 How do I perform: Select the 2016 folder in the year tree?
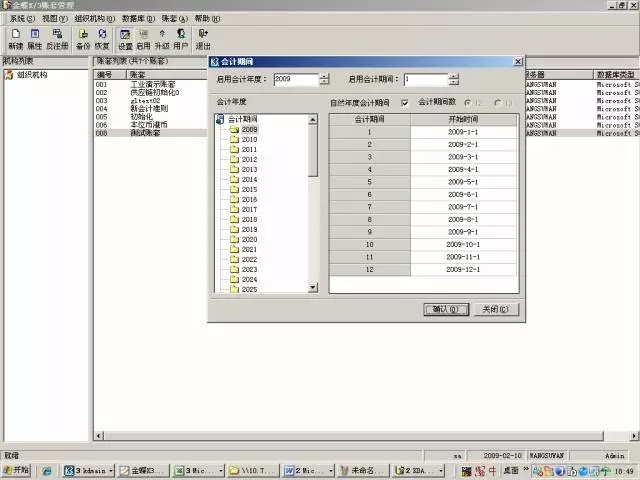pos(244,200)
